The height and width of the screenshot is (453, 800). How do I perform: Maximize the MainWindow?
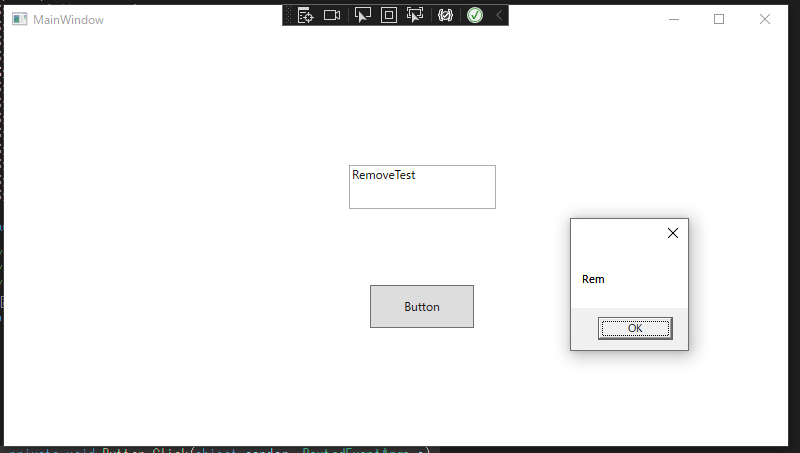tap(719, 19)
